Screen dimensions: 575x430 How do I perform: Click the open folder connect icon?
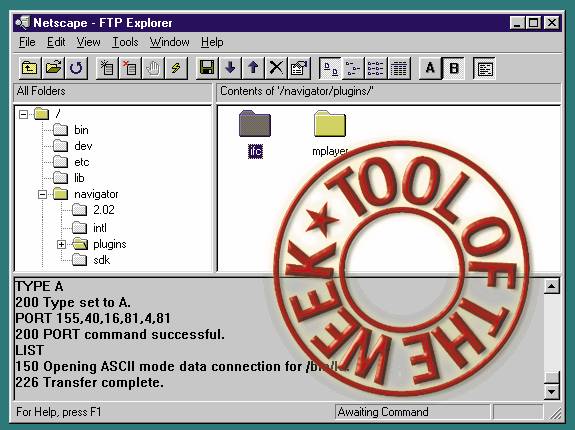coord(53,68)
